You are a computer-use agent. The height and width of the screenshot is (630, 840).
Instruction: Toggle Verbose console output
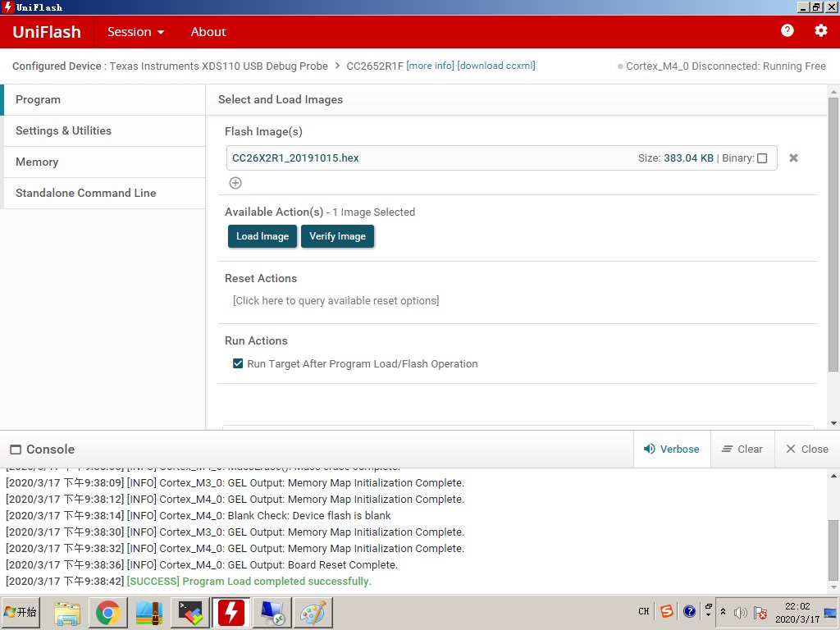tap(673, 449)
